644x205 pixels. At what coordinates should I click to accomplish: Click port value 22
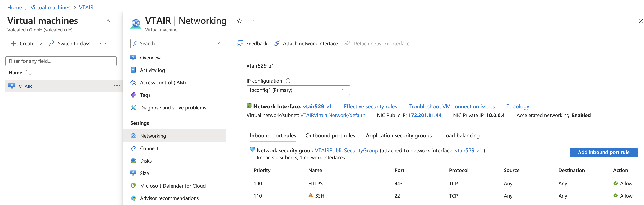[x=397, y=196]
